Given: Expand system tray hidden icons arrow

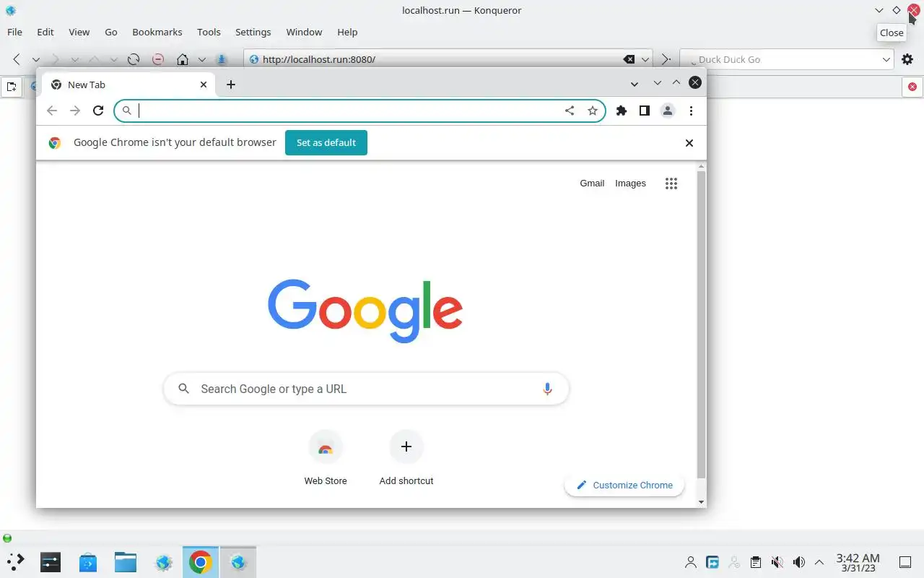Looking at the screenshot, I should tap(819, 562).
